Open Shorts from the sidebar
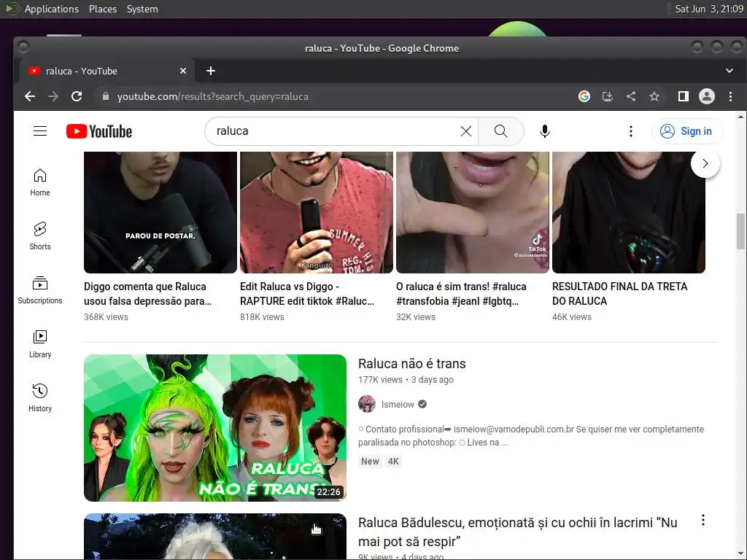The image size is (747, 560). point(40,236)
